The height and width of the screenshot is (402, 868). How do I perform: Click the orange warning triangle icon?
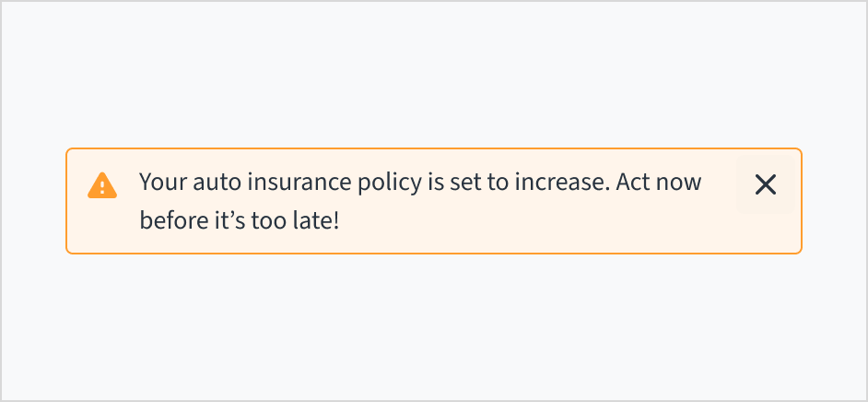pyautogui.click(x=101, y=185)
